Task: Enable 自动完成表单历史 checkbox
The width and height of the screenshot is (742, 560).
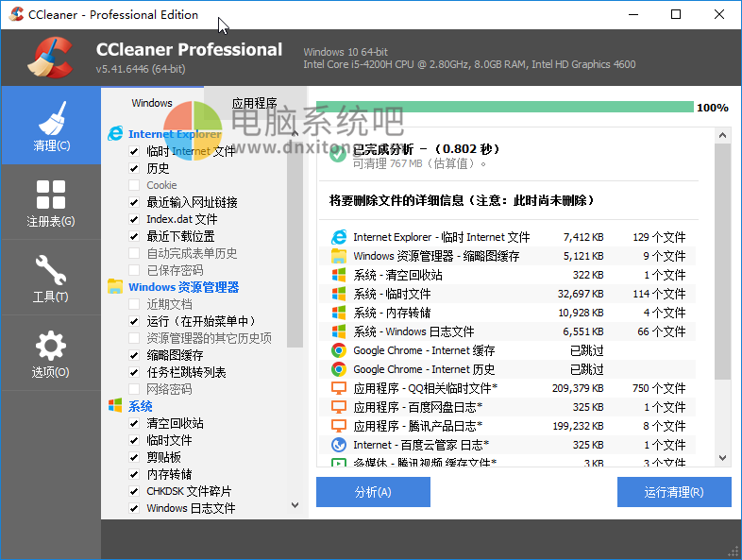Action: pos(134,253)
